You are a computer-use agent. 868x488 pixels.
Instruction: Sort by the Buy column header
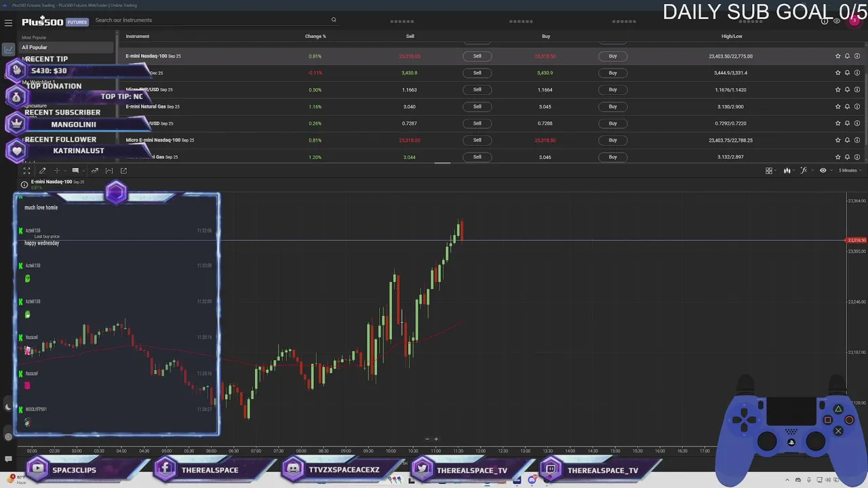[x=546, y=37]
